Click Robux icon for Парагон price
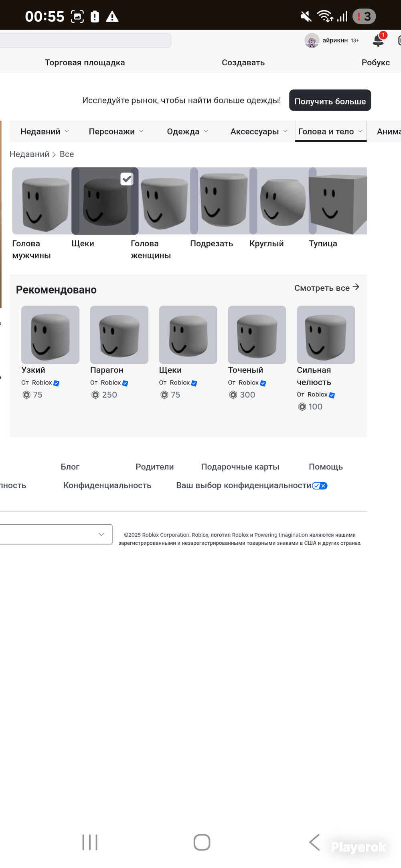Image resolution: width=401 pixels, height=868 pixels. (x=95, y=395)
